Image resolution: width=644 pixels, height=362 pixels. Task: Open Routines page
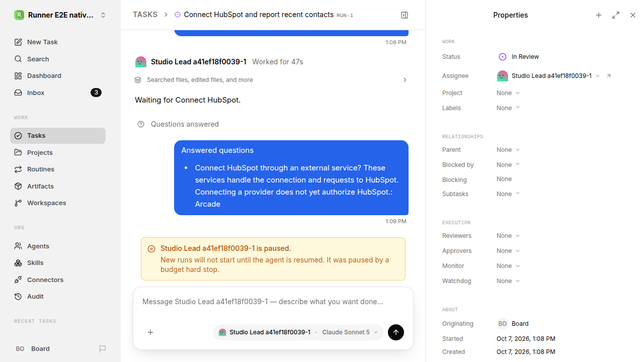(x=58, y=169)
